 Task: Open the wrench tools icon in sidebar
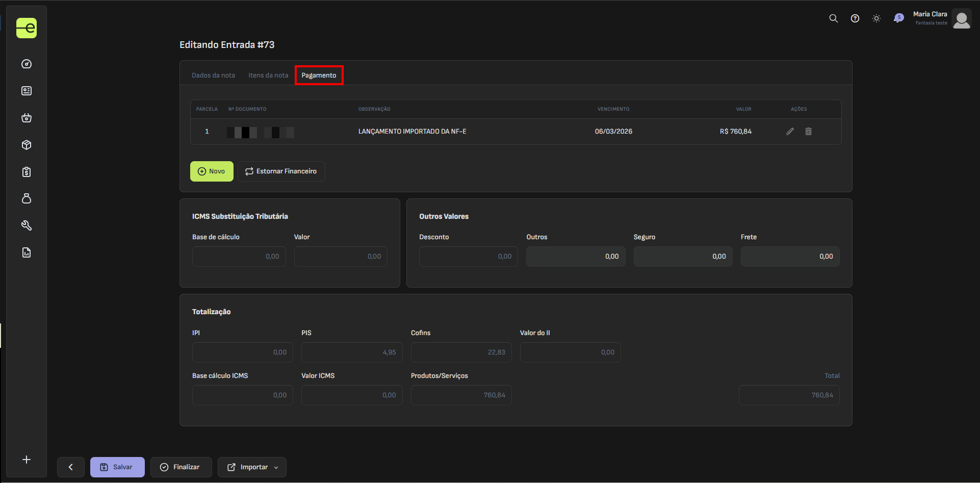[27, 225]
